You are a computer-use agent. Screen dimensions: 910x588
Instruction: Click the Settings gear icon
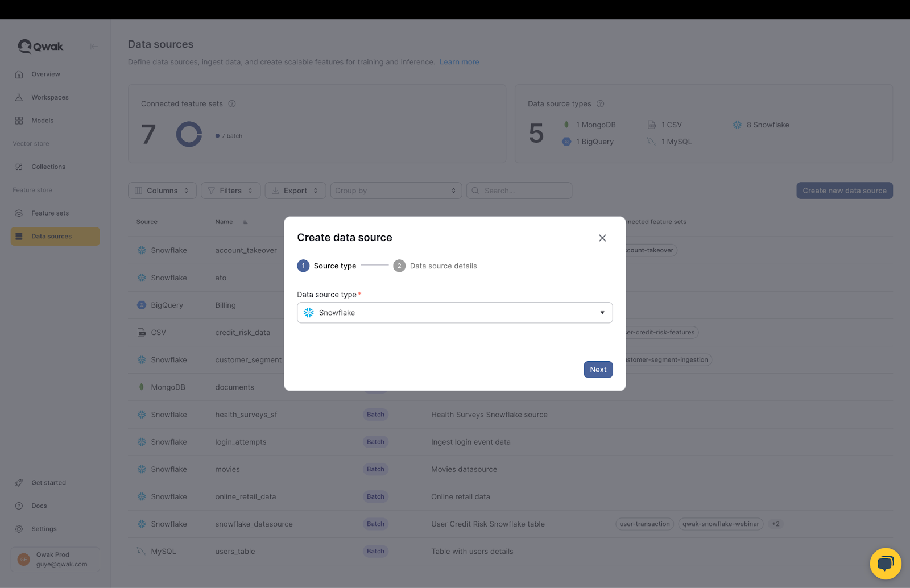click(19, 529)
